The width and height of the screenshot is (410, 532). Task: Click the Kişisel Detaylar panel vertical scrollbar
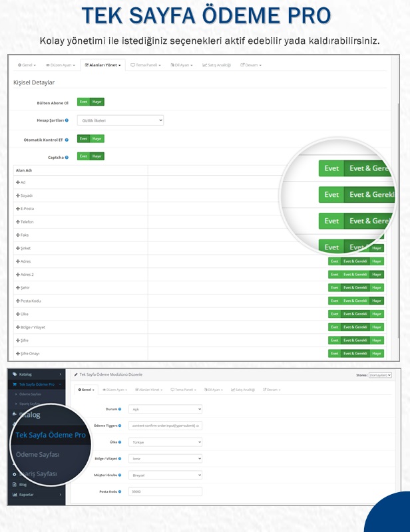click(398, 221)
